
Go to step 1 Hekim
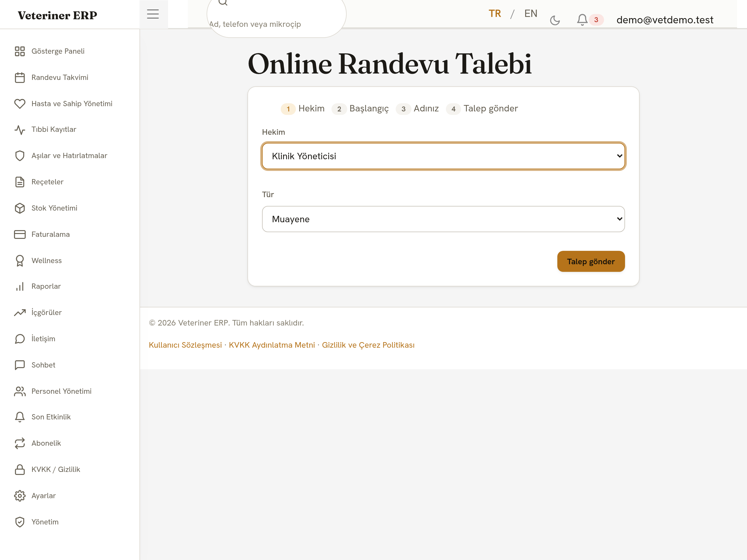coord(303,109)
